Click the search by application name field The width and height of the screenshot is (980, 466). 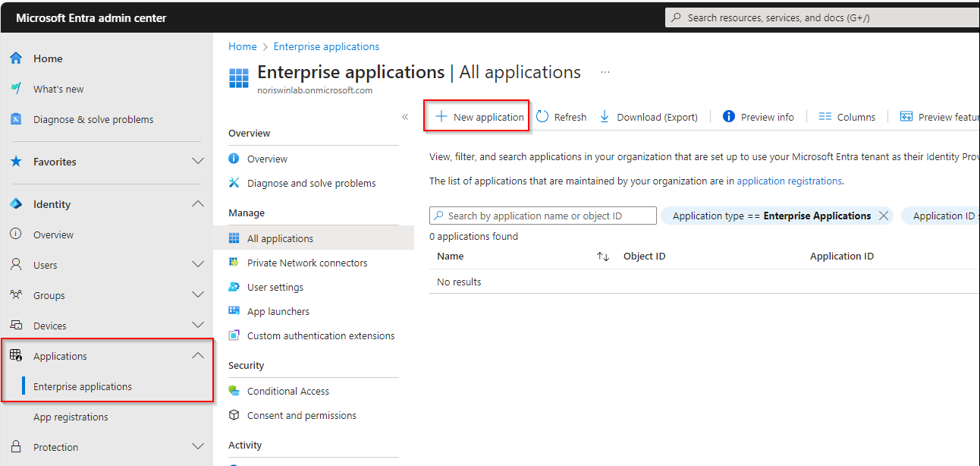[543, 216]
